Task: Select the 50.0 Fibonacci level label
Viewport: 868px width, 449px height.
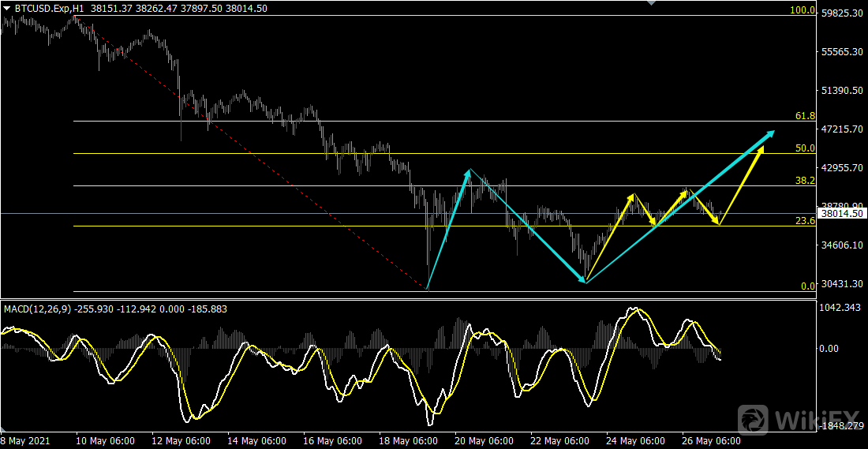Action: tap(804, 148)
